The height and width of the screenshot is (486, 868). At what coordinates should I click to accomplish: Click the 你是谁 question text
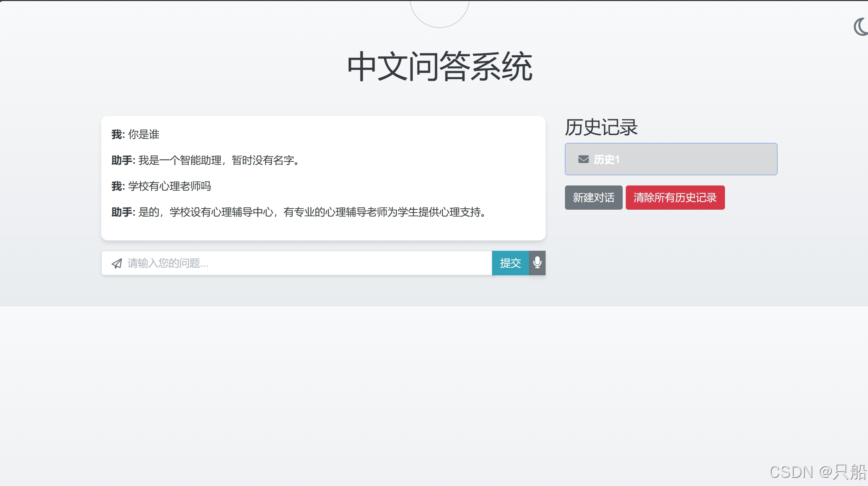click(144, 134)
